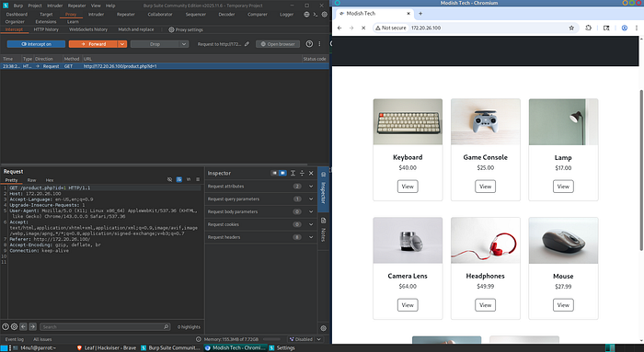Expand Request attributes section
This screenshot has width=644, height=352.
coord(311,187)
